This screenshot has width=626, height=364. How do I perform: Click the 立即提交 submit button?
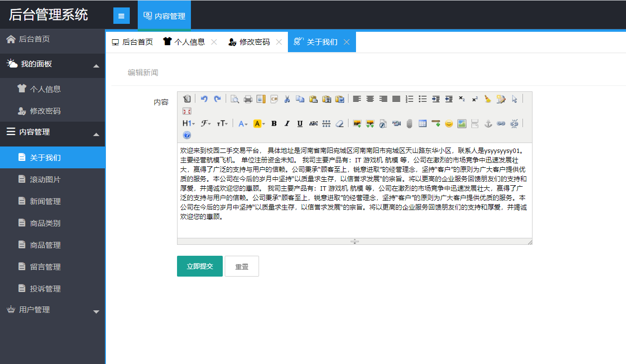tap(200, 266)
